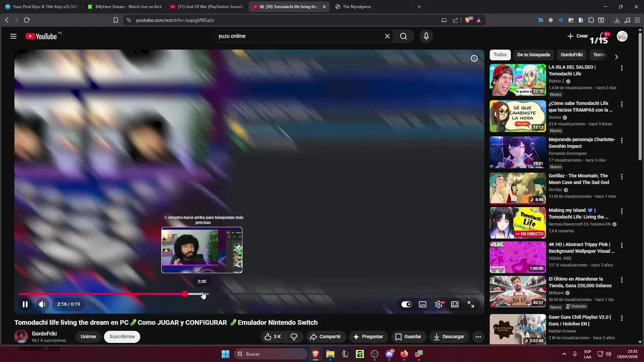The height and width of the screenshot is (362, 644).
Task: Open options for Gorillaz Mountain video
Action: tap(622, 177)
